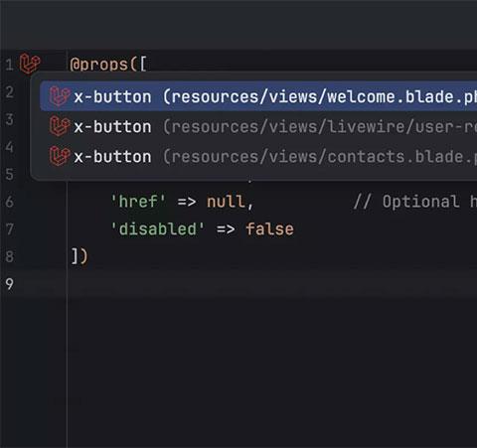Click the 'href' key string
477x448 pixels.
click(138, 202)
